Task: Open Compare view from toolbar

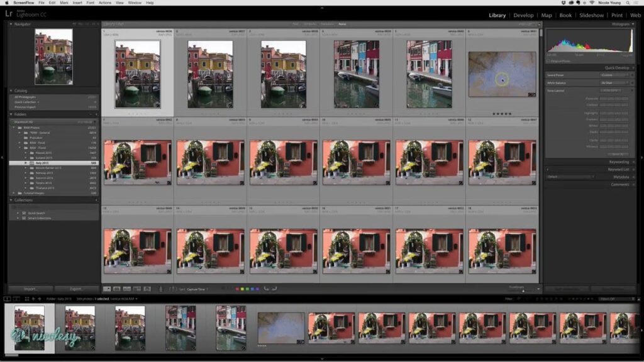Action: (x=126, y=288)
